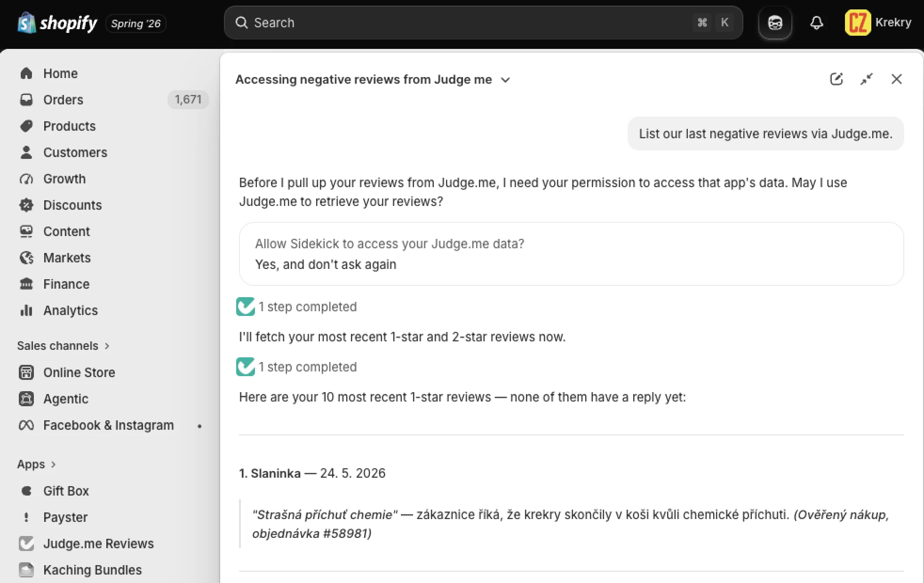Click the Online Store storefront icon
Image resolution: width=924 pixels, height=583 pixels.
(x=26, y=372)
